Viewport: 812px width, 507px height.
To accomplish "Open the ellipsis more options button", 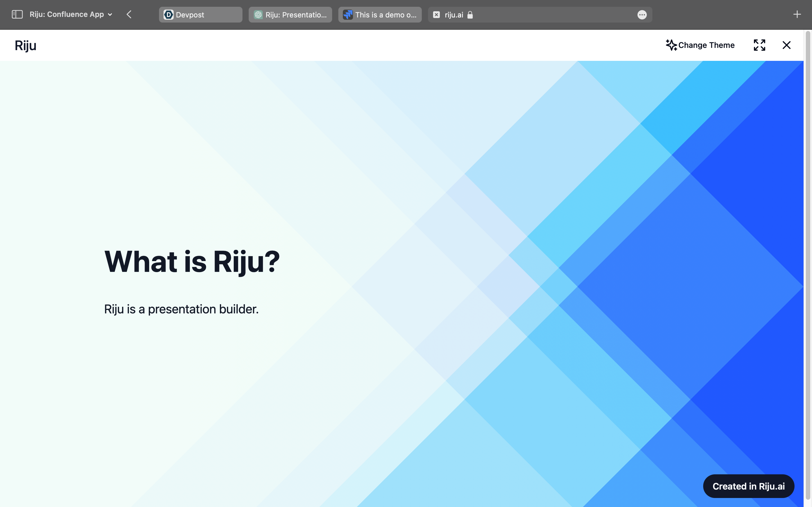I will point(642,15).
